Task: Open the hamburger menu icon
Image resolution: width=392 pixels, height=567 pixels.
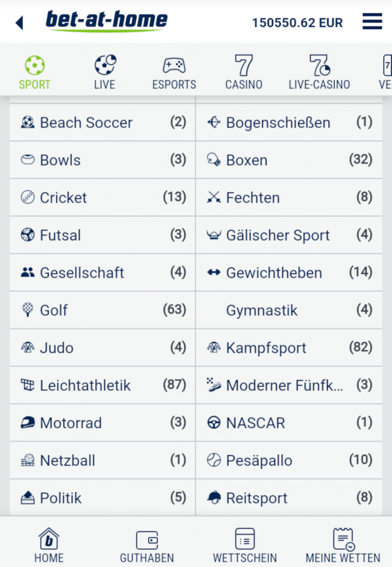Action: click(x=372, y=22)
